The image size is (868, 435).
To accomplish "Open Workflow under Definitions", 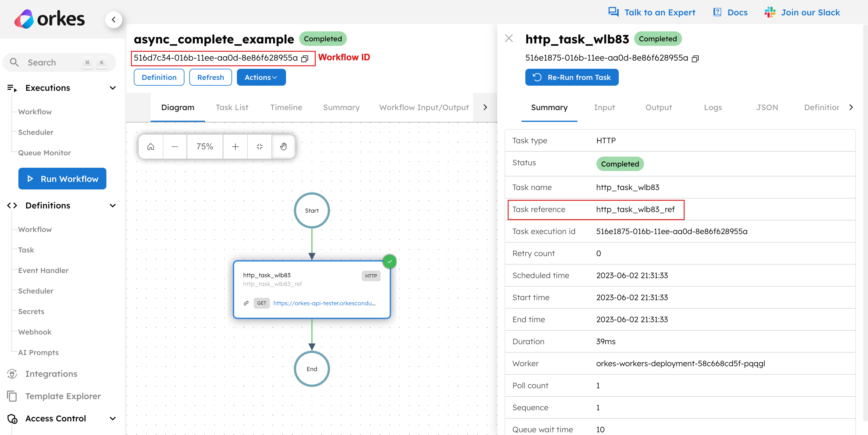I will [x=35, y=229].
